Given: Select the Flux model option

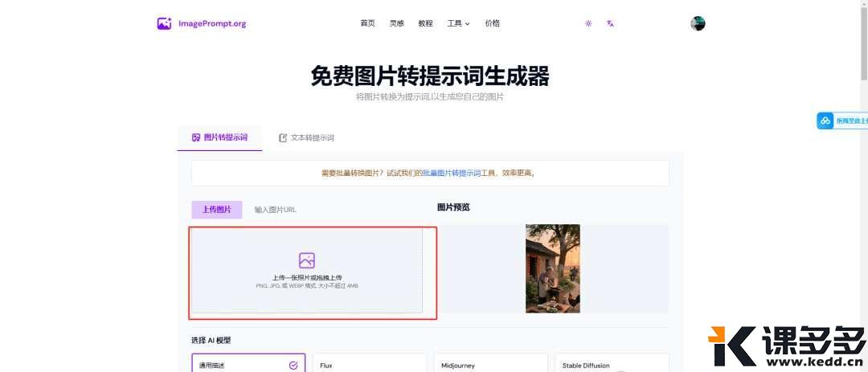Looking at the screenshot, I should tap(370, 363).
